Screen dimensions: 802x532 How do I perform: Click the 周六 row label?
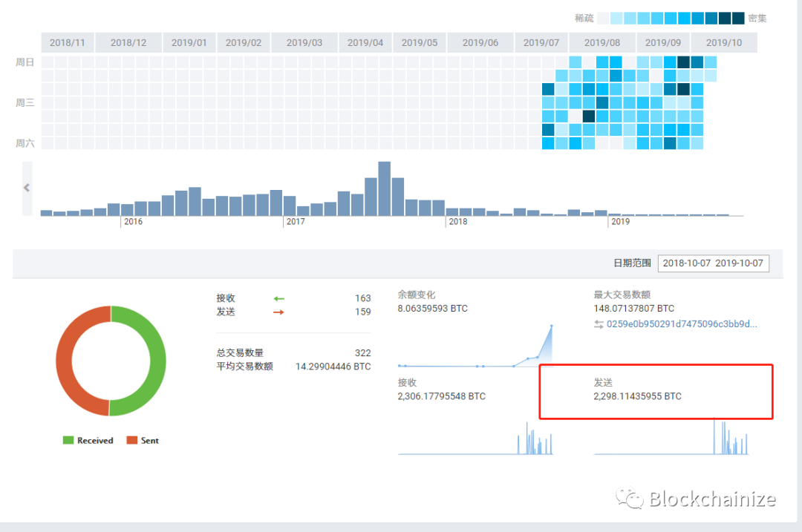[x=25, y=143]
